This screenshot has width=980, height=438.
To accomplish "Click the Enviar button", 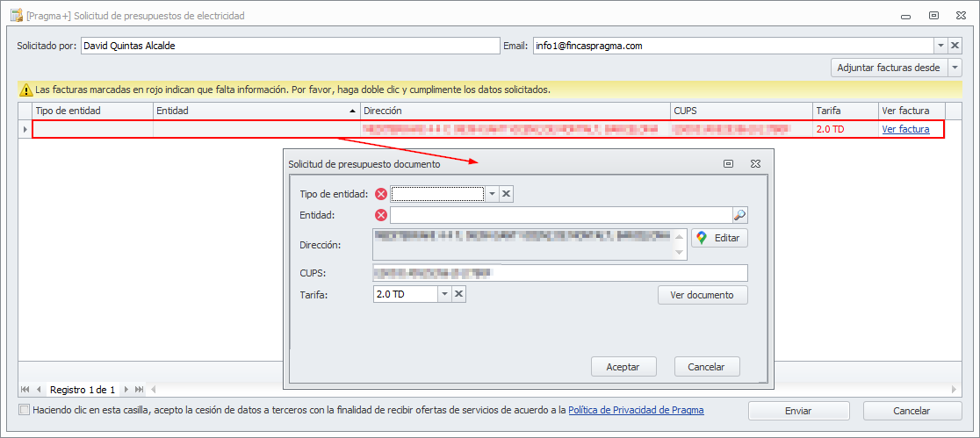I will 799,411.
